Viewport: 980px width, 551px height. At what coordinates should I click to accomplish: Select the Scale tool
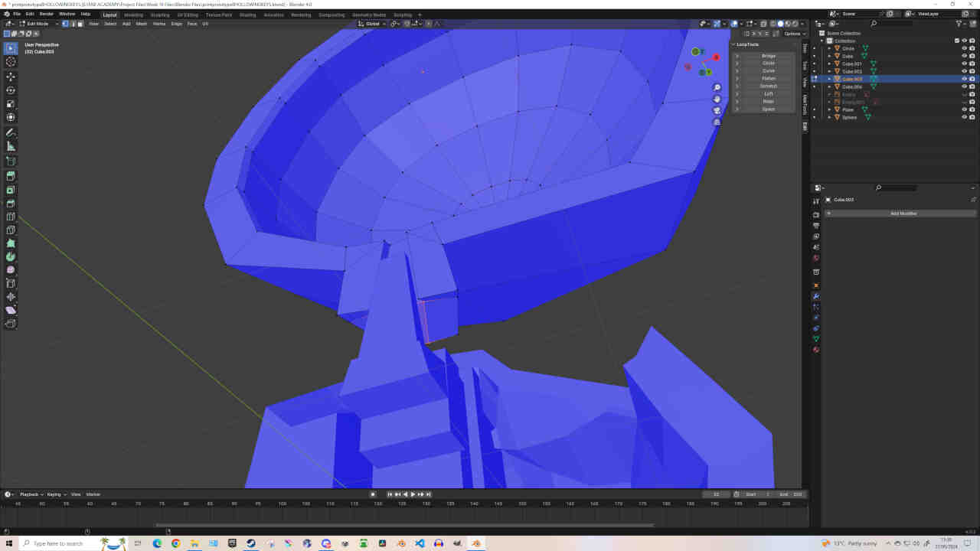(11, 104)
